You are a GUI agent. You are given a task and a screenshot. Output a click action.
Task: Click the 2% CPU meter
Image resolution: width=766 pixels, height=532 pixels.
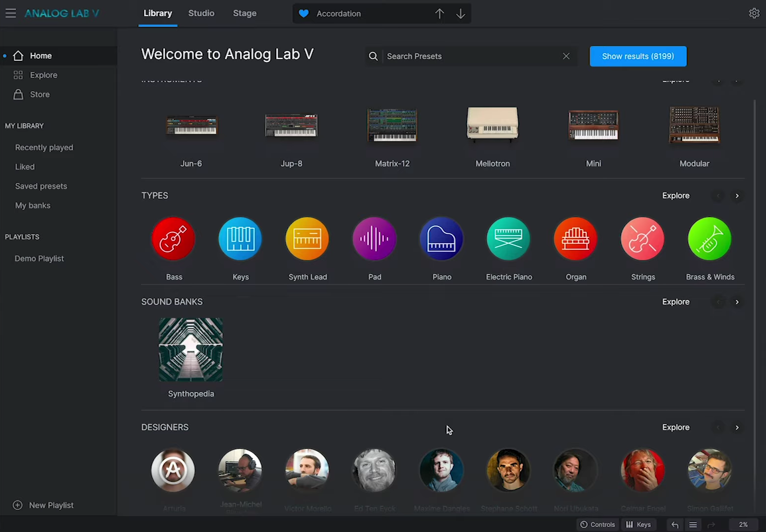743,525
